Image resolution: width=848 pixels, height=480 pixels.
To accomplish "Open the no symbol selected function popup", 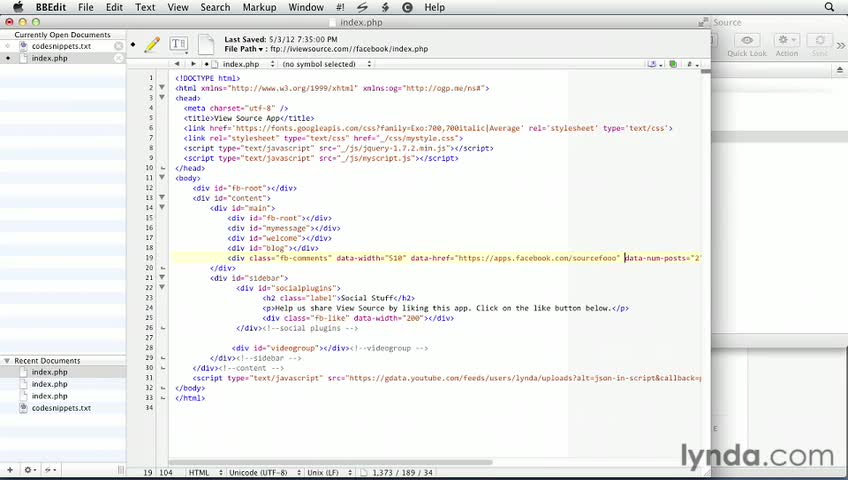I will pos(327,64).
